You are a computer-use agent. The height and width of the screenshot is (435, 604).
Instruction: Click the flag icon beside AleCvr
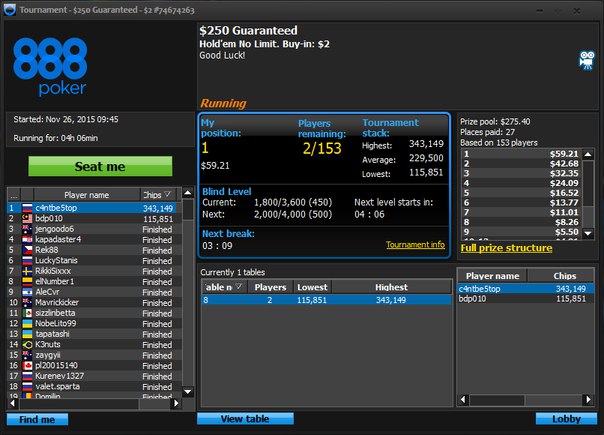click(27, 292)
